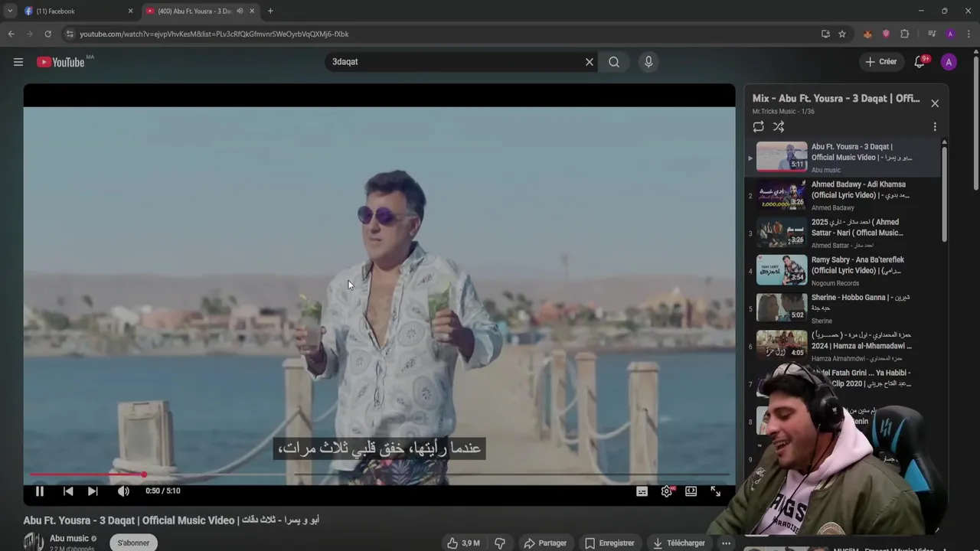Viewport: 980px width, 551px height.
Task: Play Hamza al-Mhamadawi video from playlist
Action: 842,346
